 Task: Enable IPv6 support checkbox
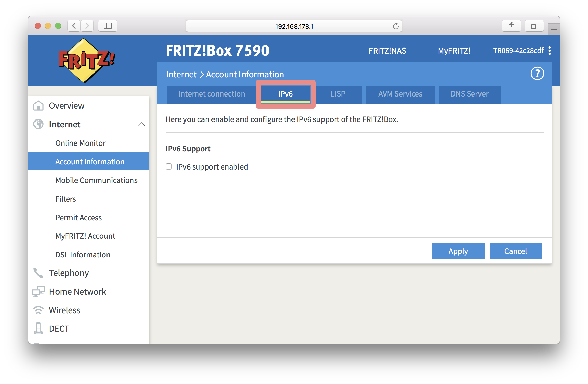pos(169,167)
